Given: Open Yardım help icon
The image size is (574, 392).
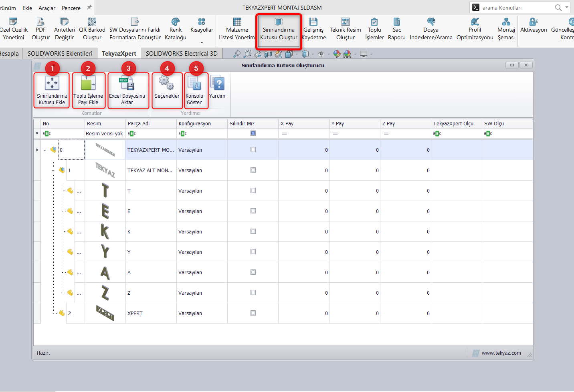Looking at the screenshot, I should click(x=217, y=87).
